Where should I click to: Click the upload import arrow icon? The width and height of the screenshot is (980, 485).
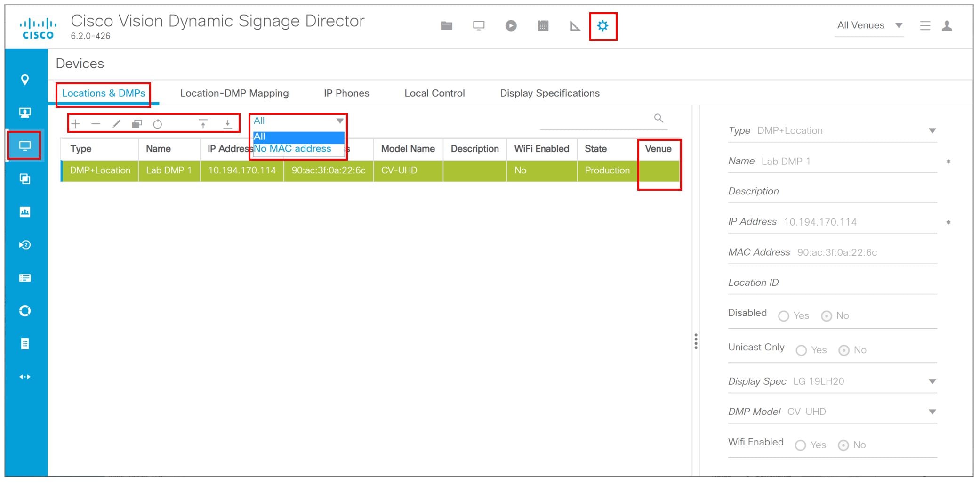pyautogui.click(x=203, y=124)
